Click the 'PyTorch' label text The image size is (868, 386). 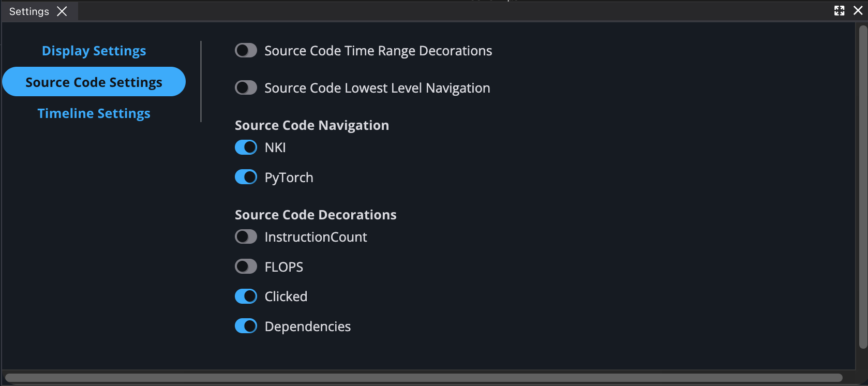(289, 177)
